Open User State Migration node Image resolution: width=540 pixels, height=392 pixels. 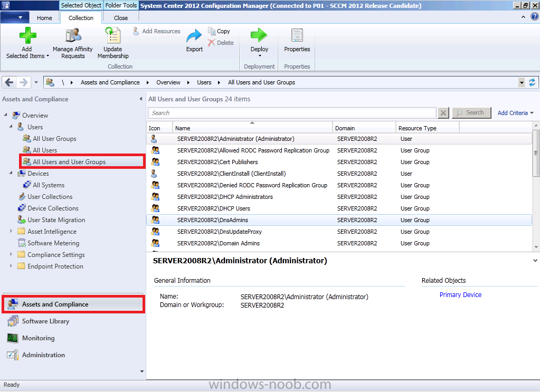(x=51, y=220)
